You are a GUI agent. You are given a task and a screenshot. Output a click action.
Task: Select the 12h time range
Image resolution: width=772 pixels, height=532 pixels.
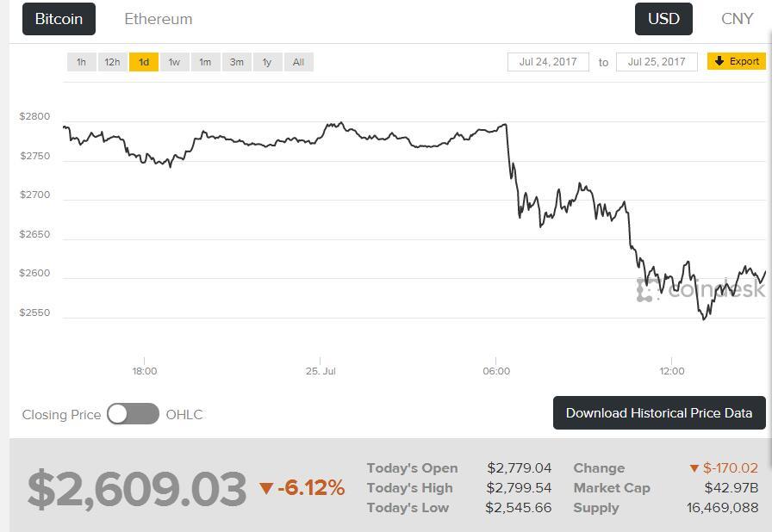pyautogui.click(x=112, y=62)
